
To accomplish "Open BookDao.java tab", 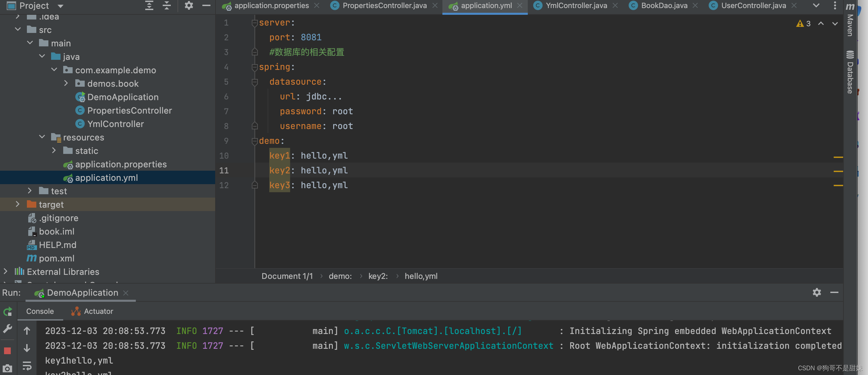I will click(x=658, y=6).
